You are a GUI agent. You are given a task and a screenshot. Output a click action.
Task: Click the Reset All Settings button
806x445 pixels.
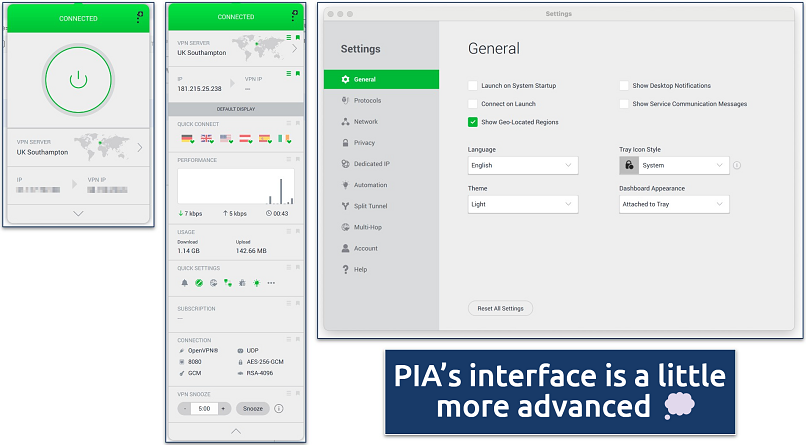(x=500, y=308)
